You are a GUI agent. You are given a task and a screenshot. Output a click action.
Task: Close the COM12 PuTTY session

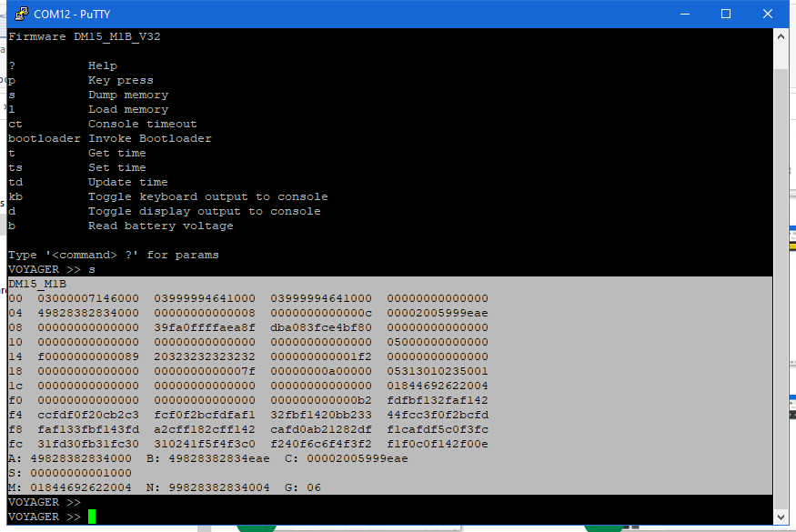point(767,14)
